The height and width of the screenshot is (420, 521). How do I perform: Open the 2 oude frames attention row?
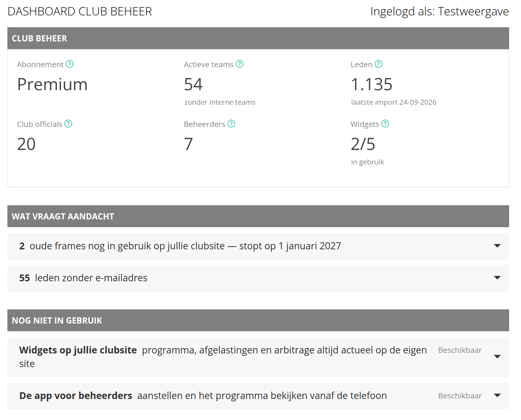coord(258,246)
